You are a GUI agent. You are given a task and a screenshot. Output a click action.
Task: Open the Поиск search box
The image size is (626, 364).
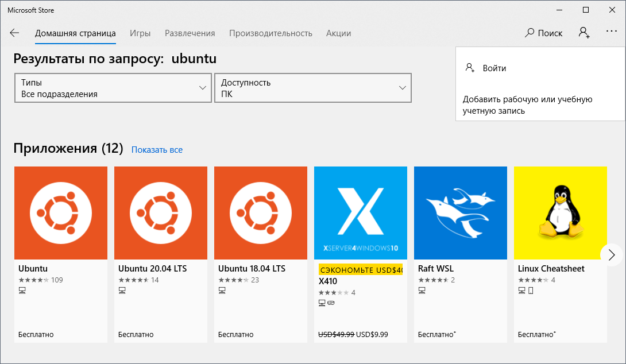(x=543, y=33)
